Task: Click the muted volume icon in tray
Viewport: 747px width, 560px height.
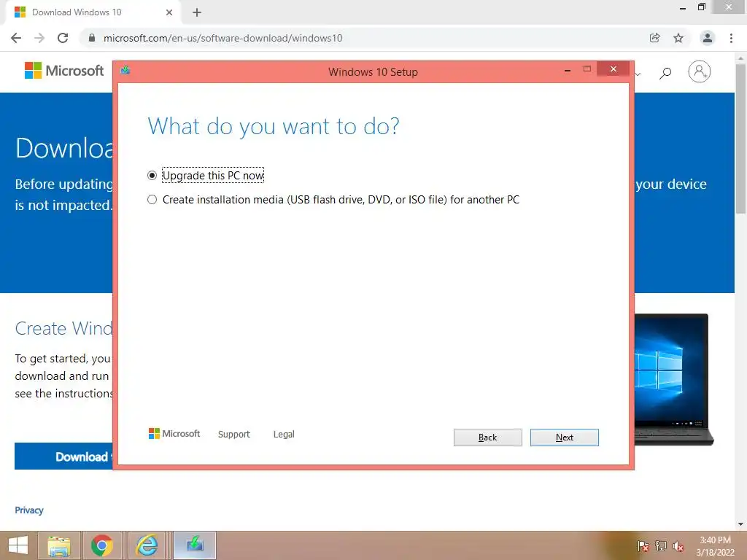Action: [x=678, y=546]
